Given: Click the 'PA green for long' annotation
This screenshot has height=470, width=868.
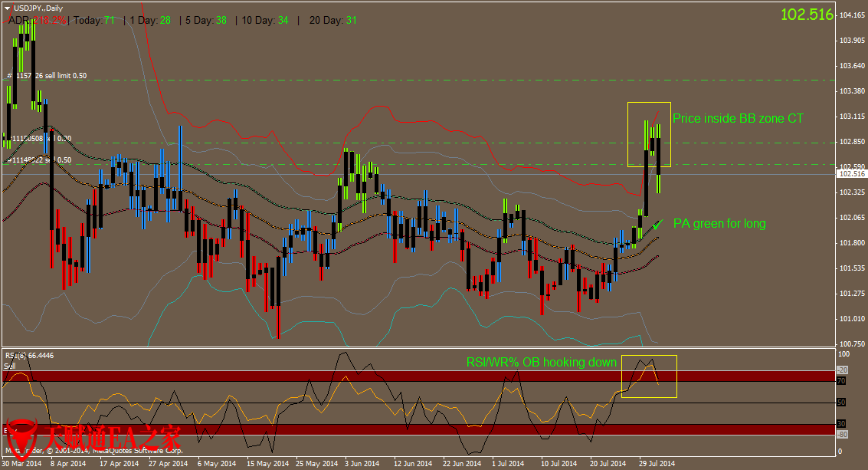Looking at the screenshot, I should pyautogui.click(x=719, y=223).
